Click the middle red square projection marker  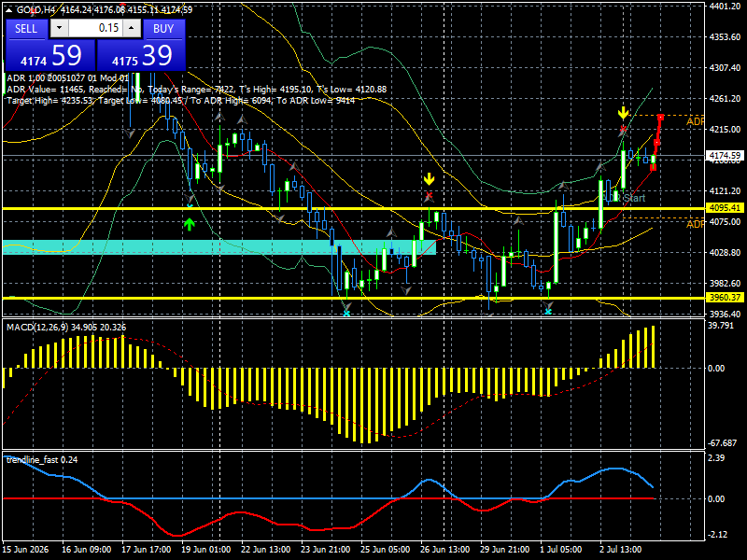(x=657, y=143)
